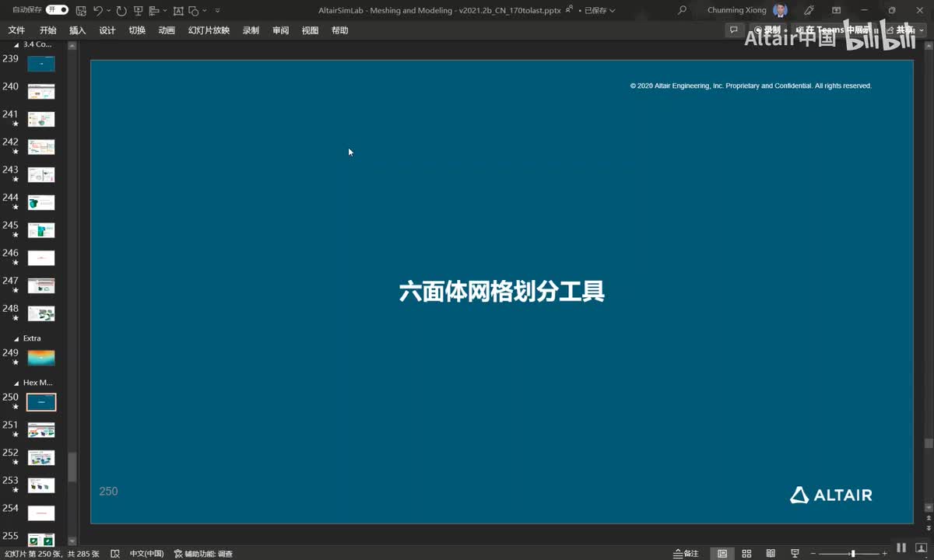Select slide 243 thumbnail
The image size is (934, 560).
pyautogui.click(x=41, y=175)
